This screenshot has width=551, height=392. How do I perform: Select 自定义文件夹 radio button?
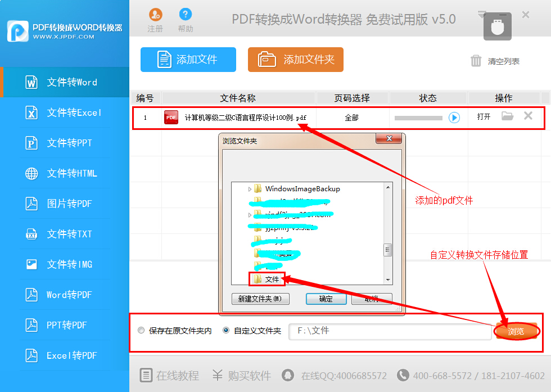pyautogui.click(x=226, y=331)
